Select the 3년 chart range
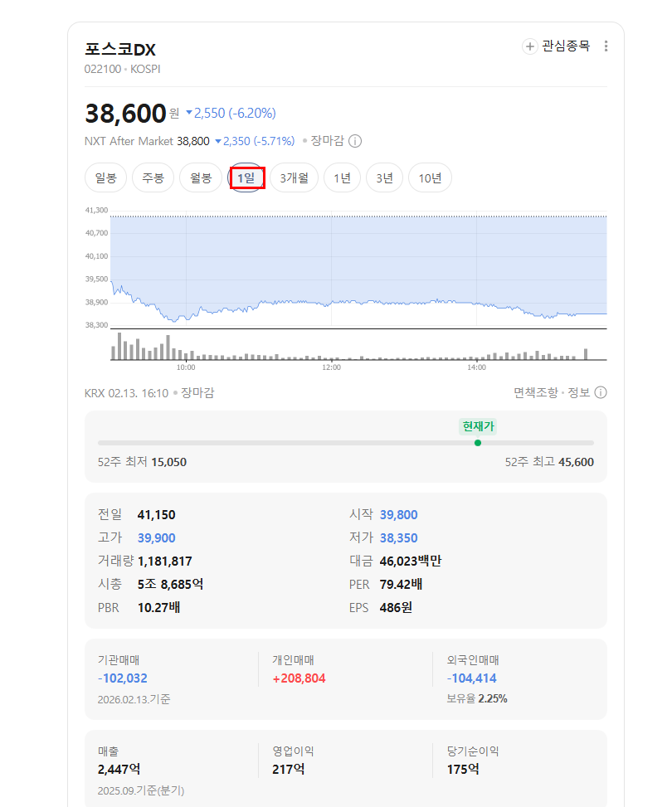Image resolution: width=672 pixels, height=807 pixels. coord(384,178)
